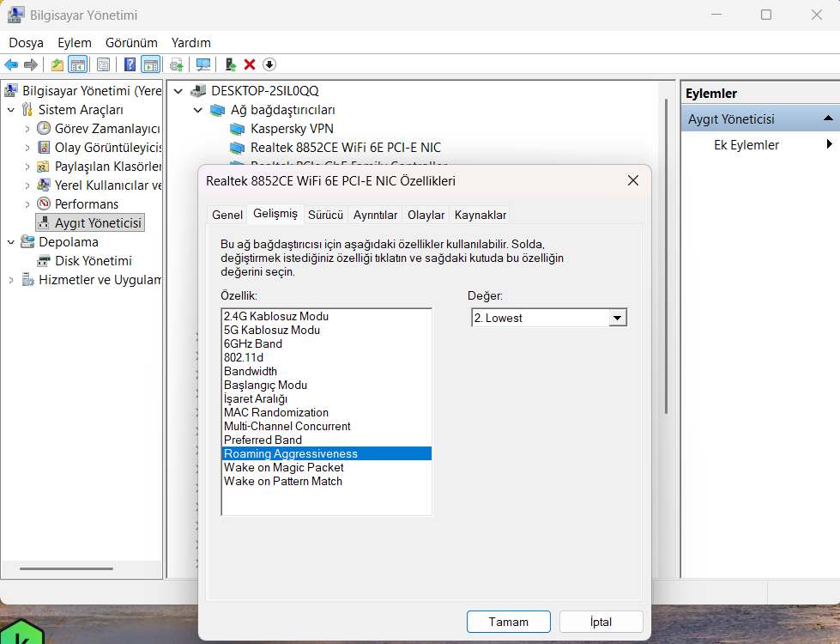
Task: Click the Update driver gear toolbar icon
Action: point(176,65)
